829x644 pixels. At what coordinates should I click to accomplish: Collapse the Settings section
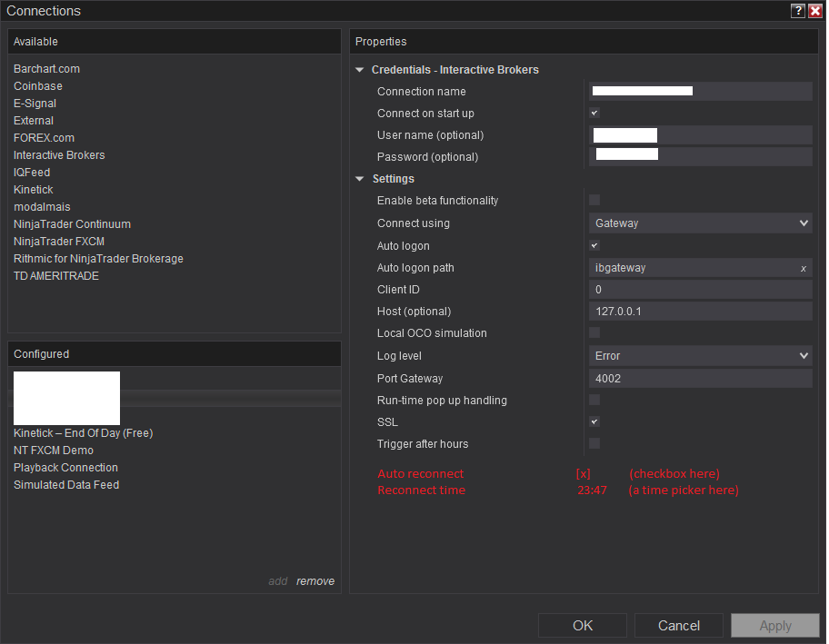click(x=360, y=179)
